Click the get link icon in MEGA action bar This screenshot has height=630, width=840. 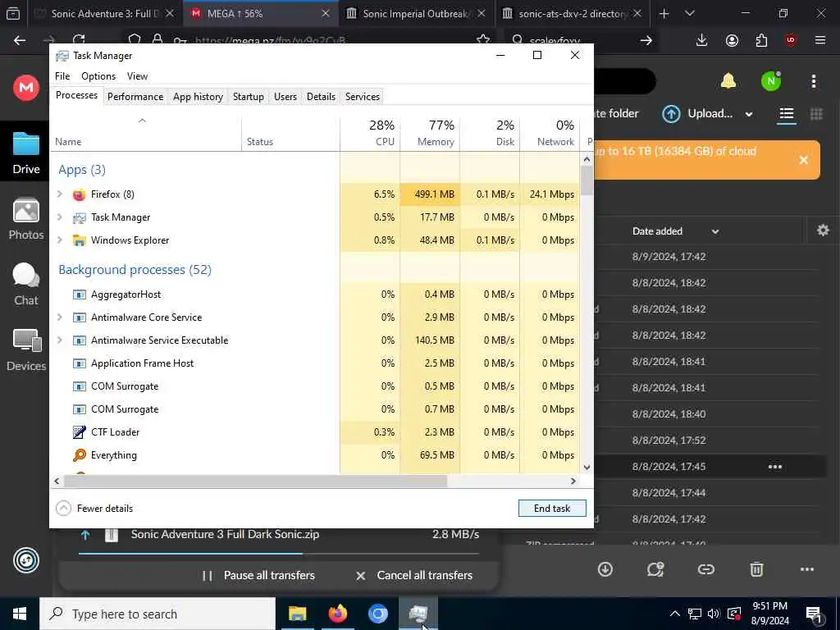coord(705,569)
